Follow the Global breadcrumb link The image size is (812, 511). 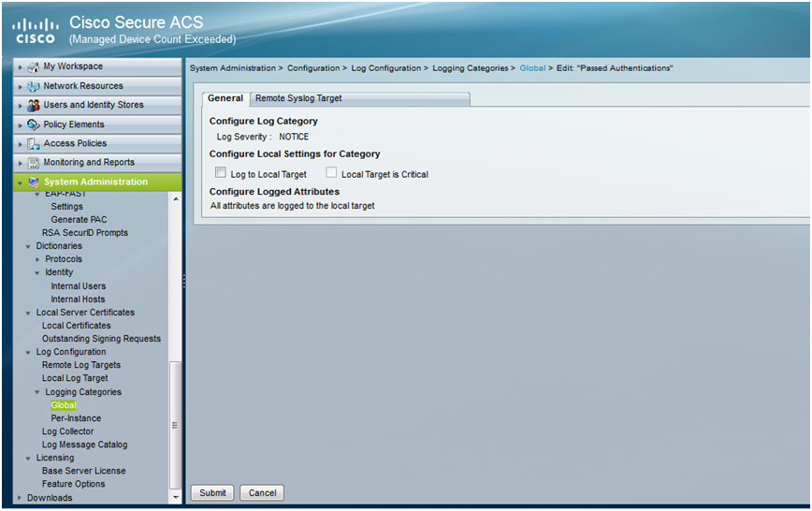(x=532, y=68)
